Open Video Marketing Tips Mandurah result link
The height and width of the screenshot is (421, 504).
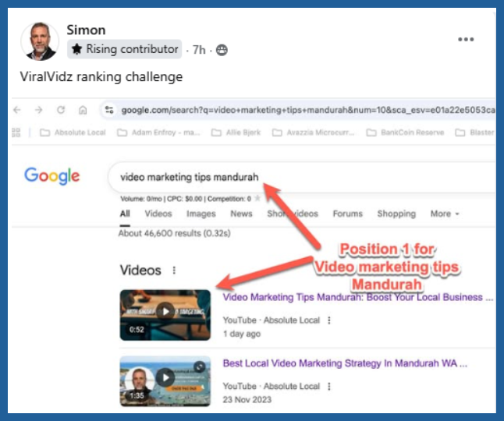(x=357, y=297)
